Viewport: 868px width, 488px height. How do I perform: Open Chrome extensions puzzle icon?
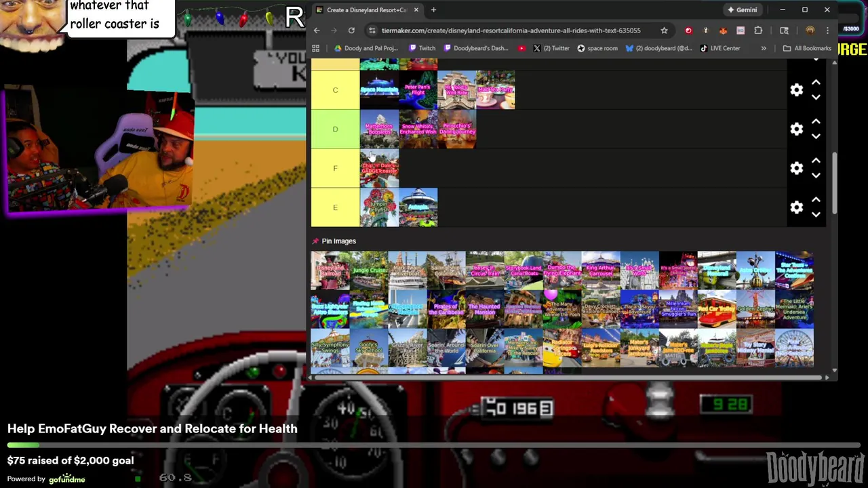click(758, 30)
